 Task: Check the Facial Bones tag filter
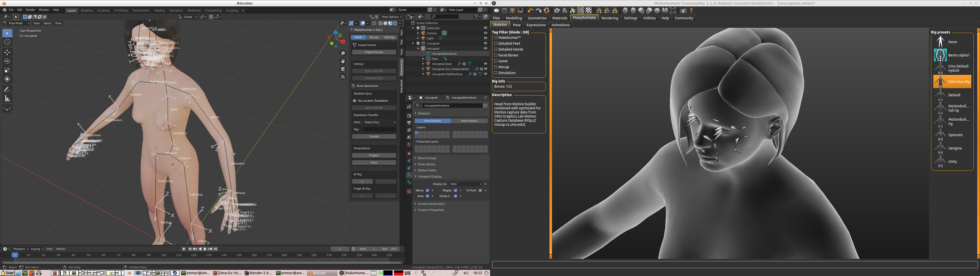pyautogui.click(x=496, y=55)
